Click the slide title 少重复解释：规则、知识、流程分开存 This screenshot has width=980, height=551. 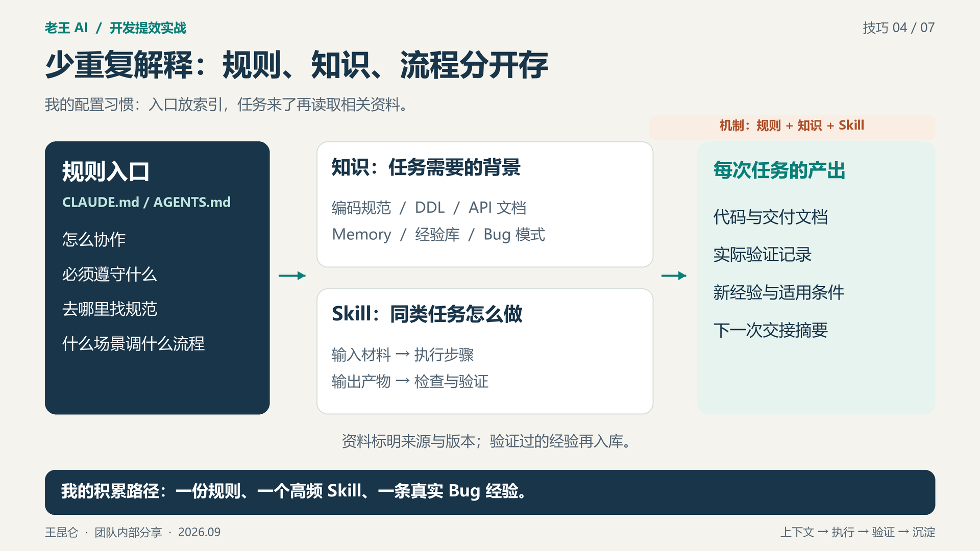click(297, 65)
